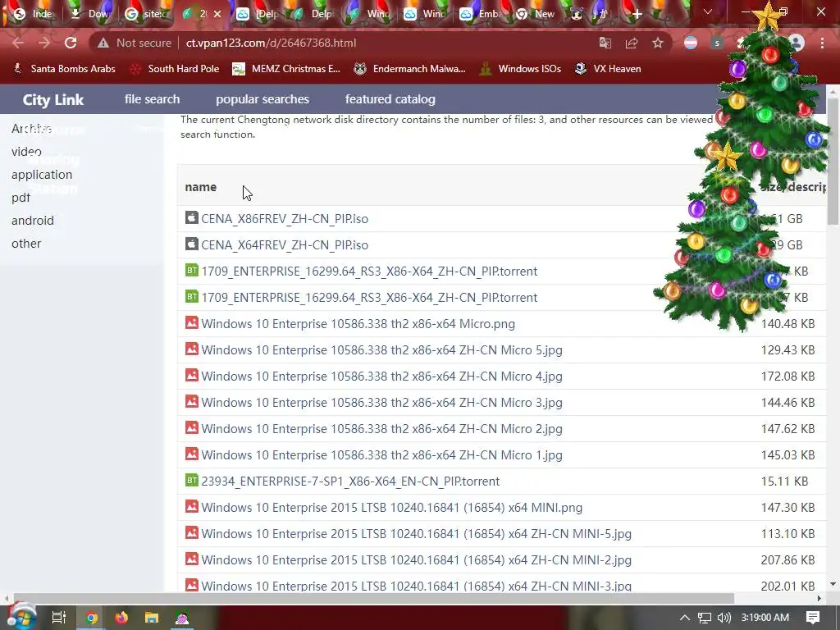The width and height of the screenshot is (840, 630).
Task: Switch to the 'Inde' tab
Action: coord(34,14)
